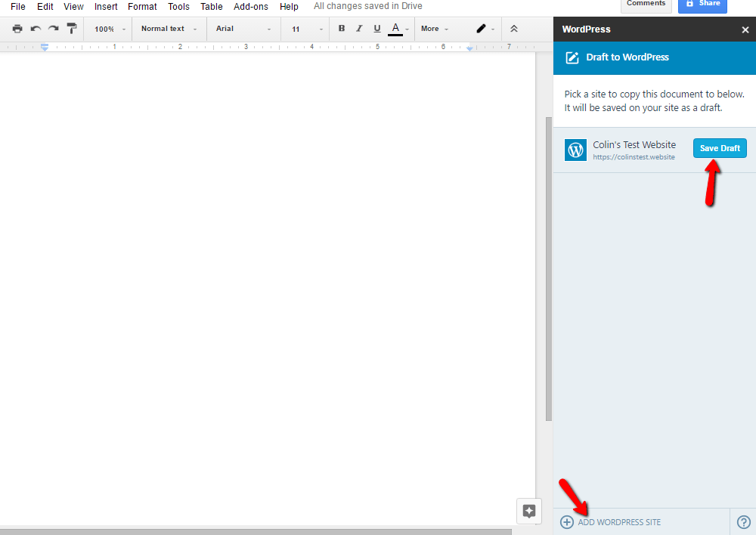
Task: Open the Insert menu
Action: tap(106, 7)
